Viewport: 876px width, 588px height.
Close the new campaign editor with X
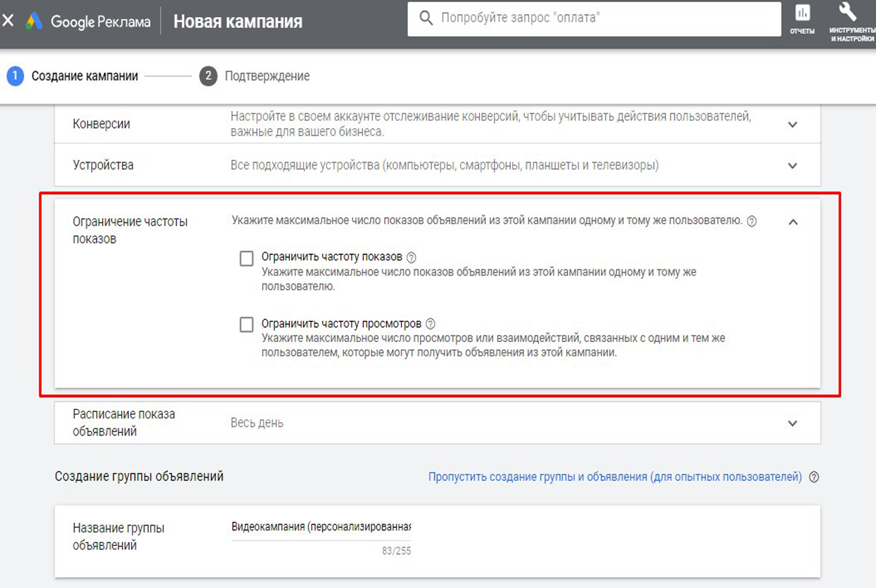click(8, 21)
